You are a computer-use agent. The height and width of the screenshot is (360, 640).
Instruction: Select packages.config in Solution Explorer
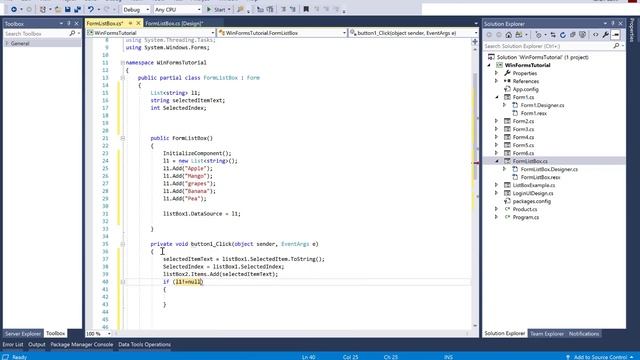point(531,201)
